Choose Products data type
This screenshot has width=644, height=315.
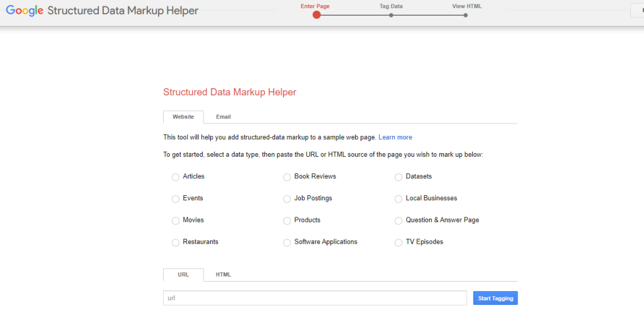(287, 220)
